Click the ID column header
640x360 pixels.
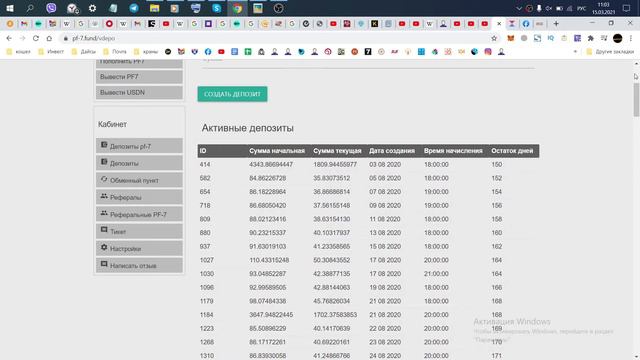[203, 151]
